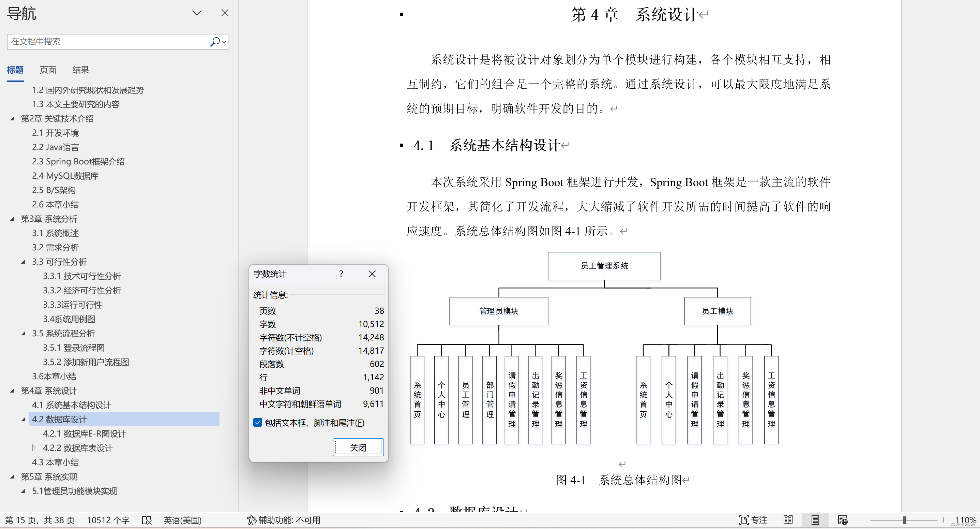Screen dimensions: 980x529
Task: Click the zoom slider handle
Action: (x=904, y=520)
